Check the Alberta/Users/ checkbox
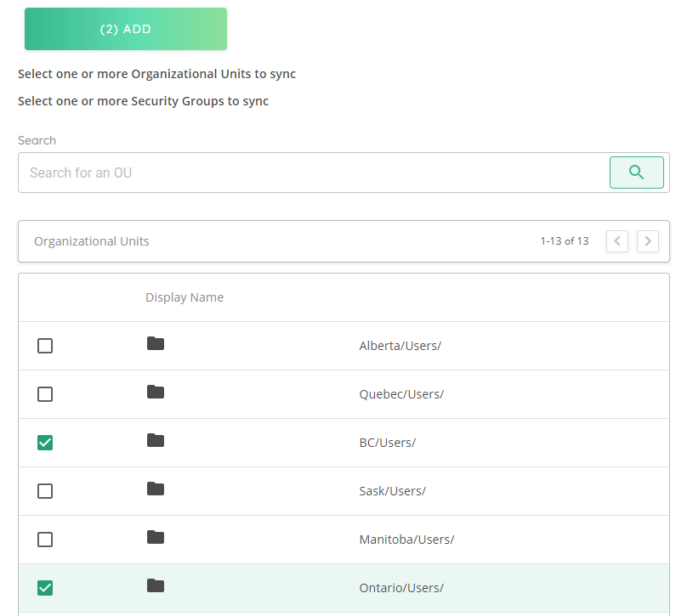676x616 pixels. pyautogui.click(x=45, y=346)
